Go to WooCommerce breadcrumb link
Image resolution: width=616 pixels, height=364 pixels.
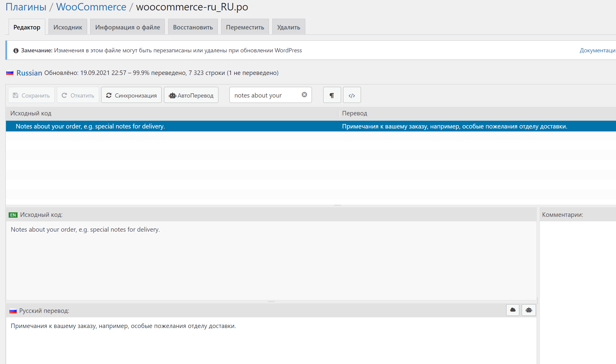click(x=91, y=7)
